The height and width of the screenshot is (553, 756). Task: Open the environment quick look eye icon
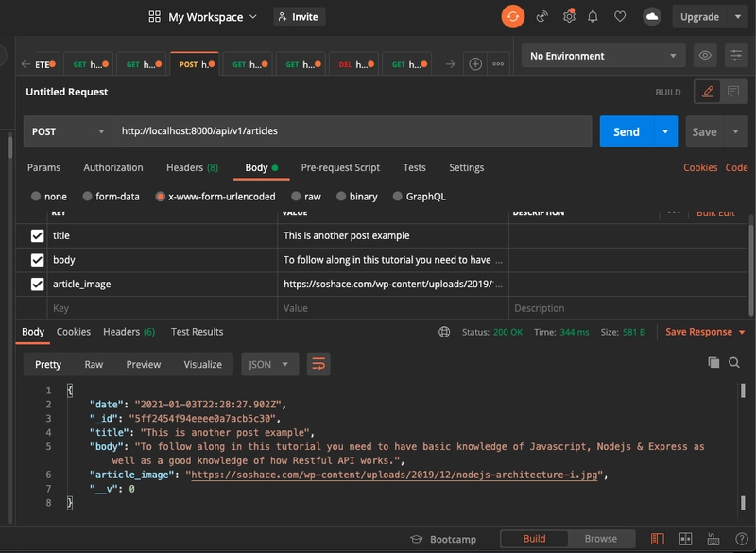click(x=705, y=56)
